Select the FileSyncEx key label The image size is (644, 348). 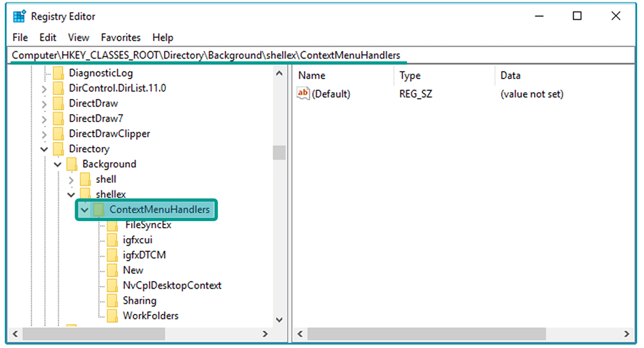pos(148,225)
